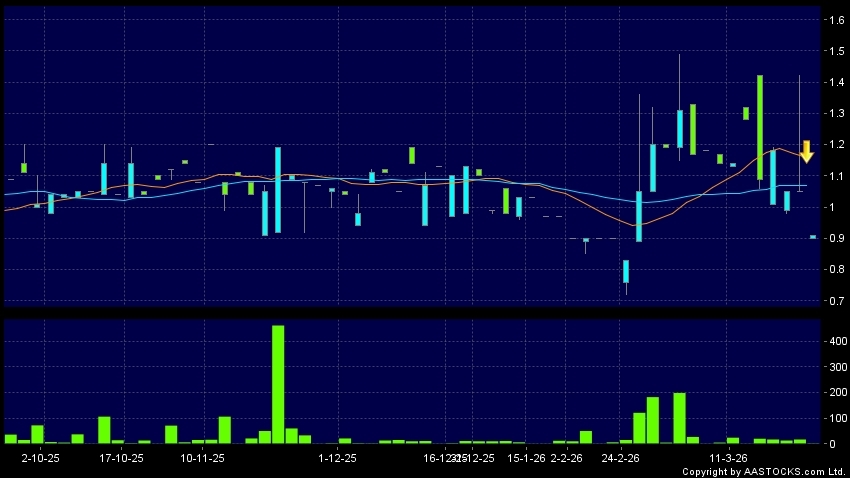Pick the 1-12-25 date label
The image size is (850, 478).
click(337, 458)
